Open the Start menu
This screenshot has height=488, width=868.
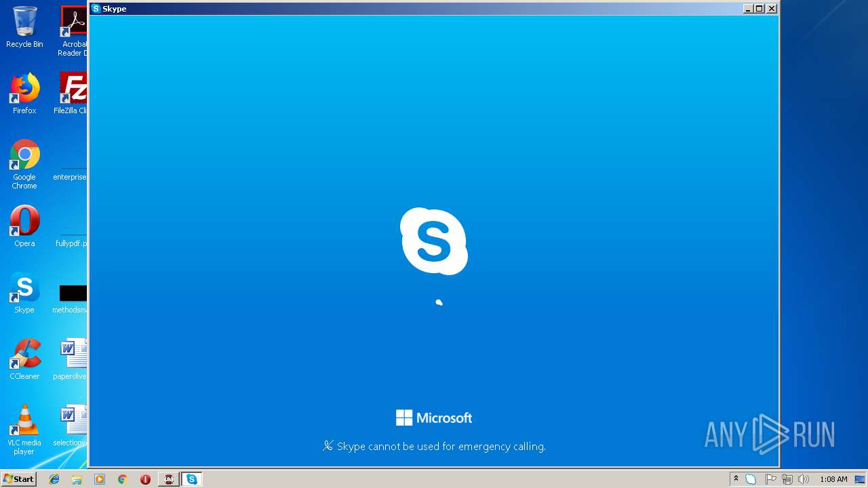(x=18, y=479)
